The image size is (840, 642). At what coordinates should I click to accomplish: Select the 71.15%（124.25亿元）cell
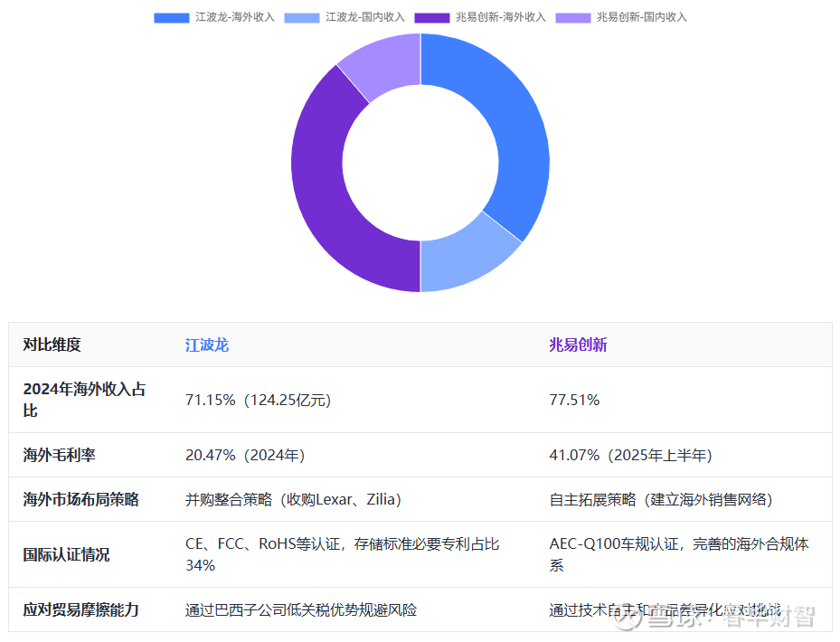pos(259,400)
